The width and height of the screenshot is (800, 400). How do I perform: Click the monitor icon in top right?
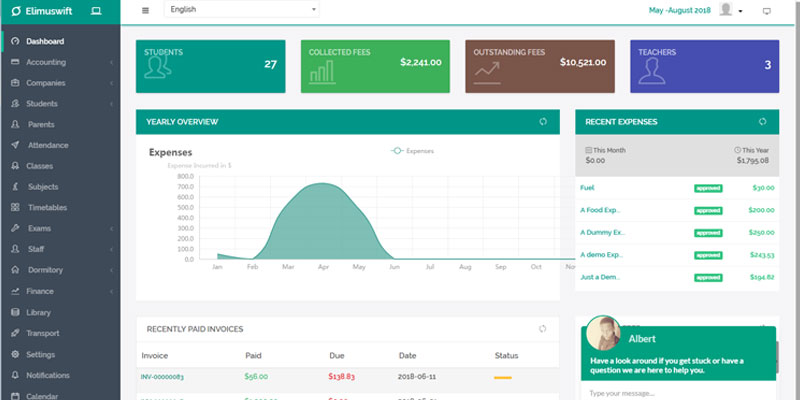coord(767,11)
